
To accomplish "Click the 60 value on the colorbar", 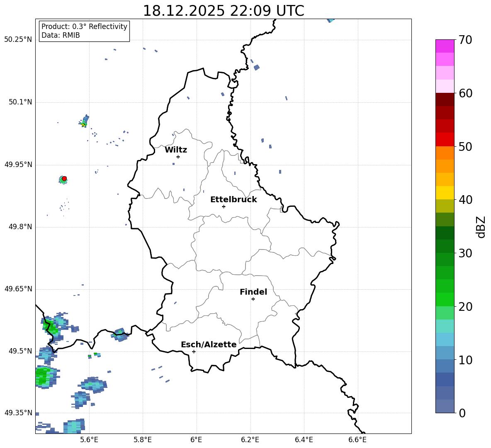I will click(x=465, y=93).
